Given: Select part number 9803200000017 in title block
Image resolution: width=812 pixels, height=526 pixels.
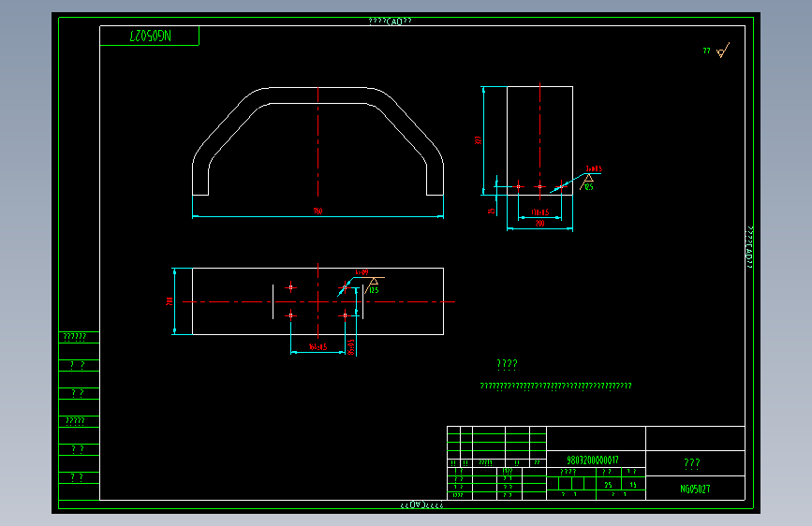Looking at the screenshot, I should coord(593,460).
